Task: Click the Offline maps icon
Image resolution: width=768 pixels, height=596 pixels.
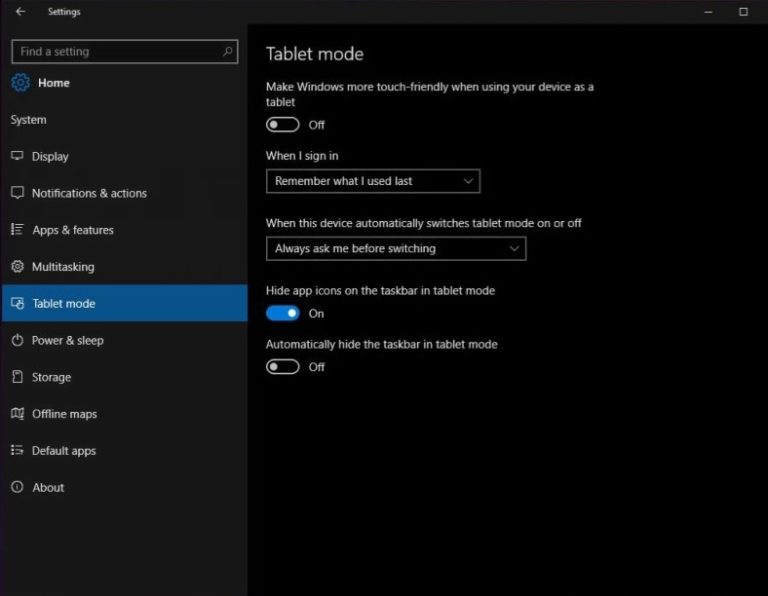Action: pyautogui.click(x=17, y=414)
